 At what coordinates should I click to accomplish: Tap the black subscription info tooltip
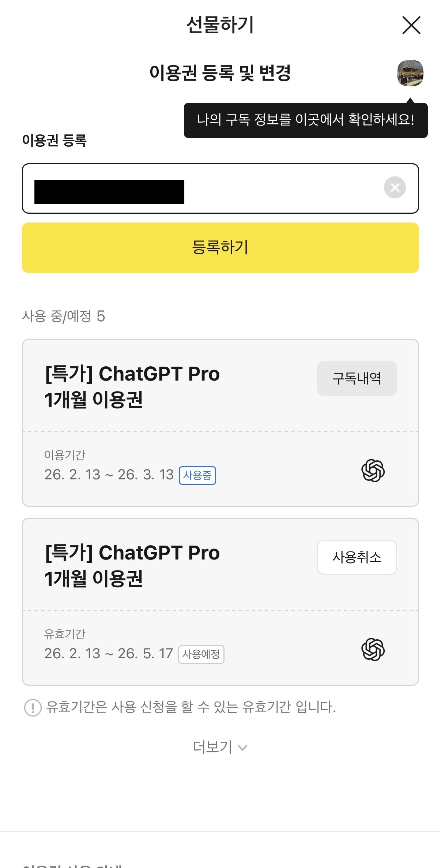(305, 120)
